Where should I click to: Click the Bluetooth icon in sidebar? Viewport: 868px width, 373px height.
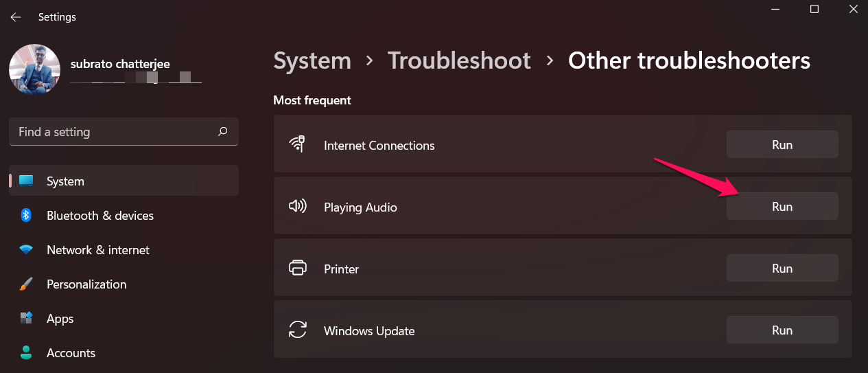pyautogui.click(x=26, y=216)
